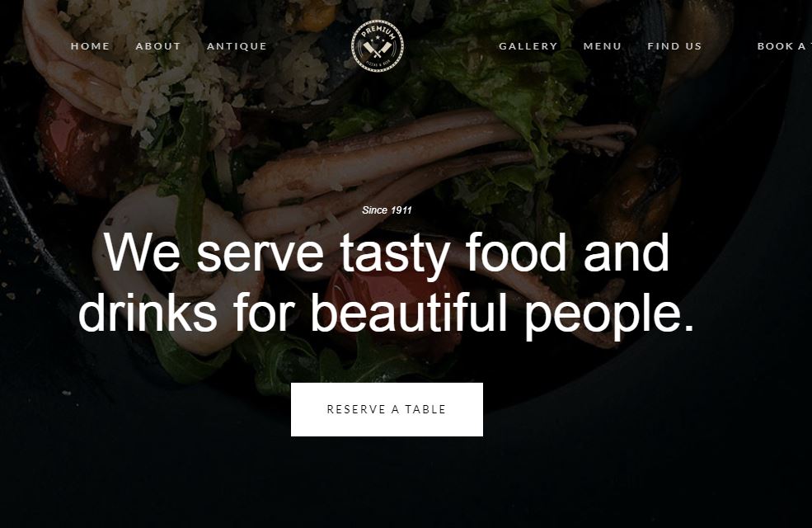Click the Premium circular logo badge
Image resolution: width=812 pixels, height=528 pixels.
click(378, 45)
